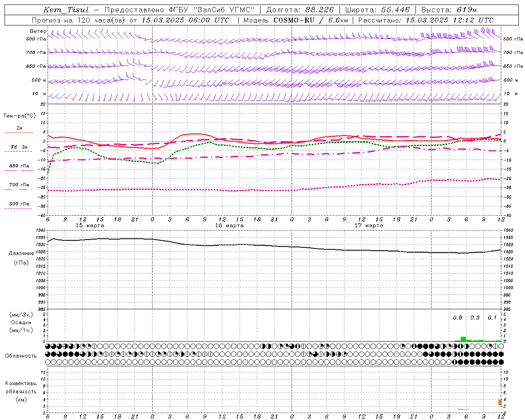
Task: Click the Тем-ра(°C) axis title
Action: point(19,116)
